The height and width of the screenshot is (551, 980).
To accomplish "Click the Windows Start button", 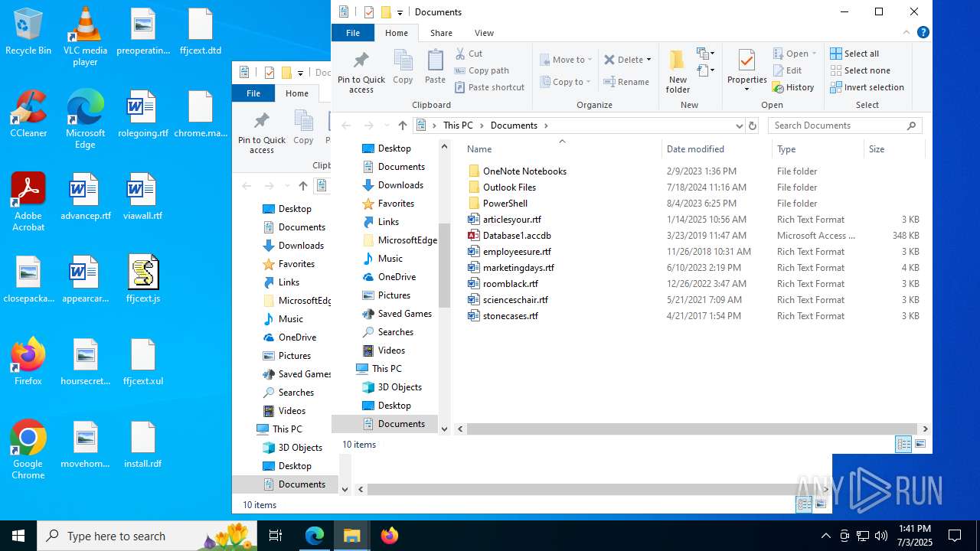I will pyautogui.click(x=18, y=536).
